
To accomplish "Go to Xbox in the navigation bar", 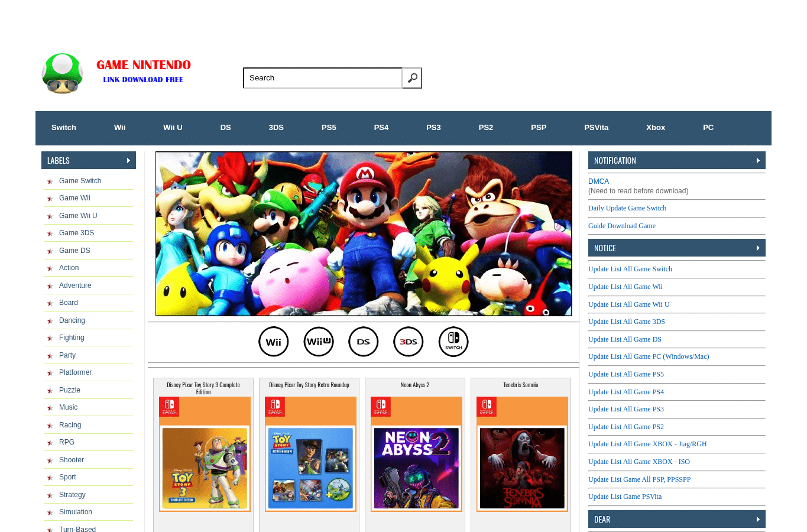I will [x=656, y=128].
